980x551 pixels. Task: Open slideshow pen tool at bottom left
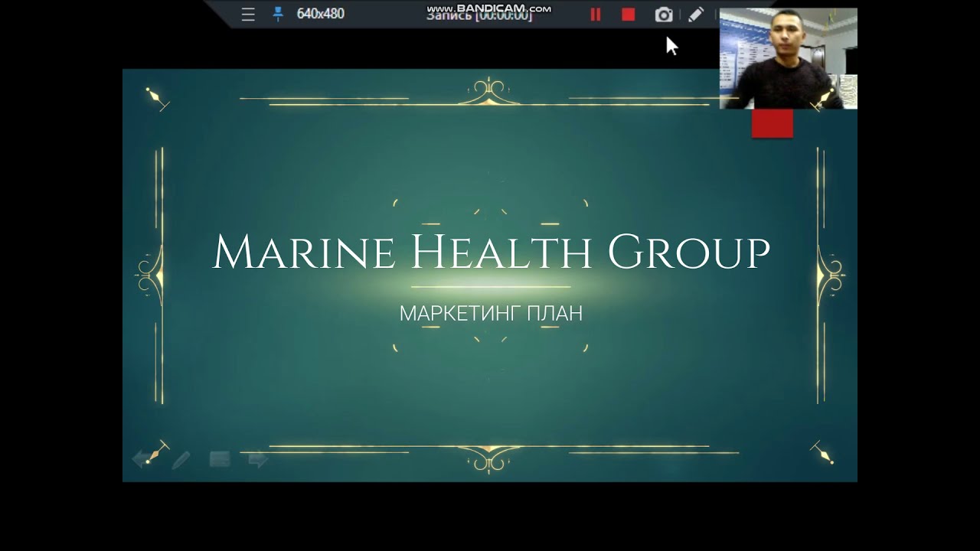(181, 459)
